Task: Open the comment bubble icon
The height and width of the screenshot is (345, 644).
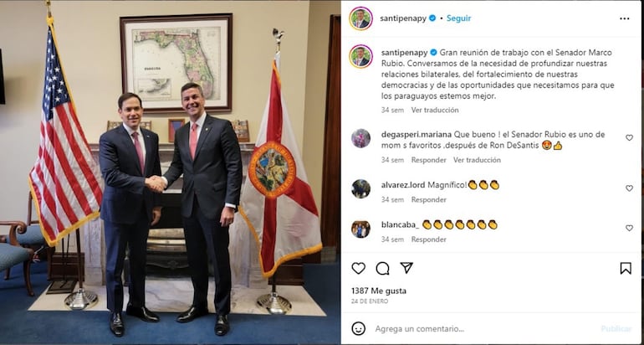Action: [x=382, y=269]
